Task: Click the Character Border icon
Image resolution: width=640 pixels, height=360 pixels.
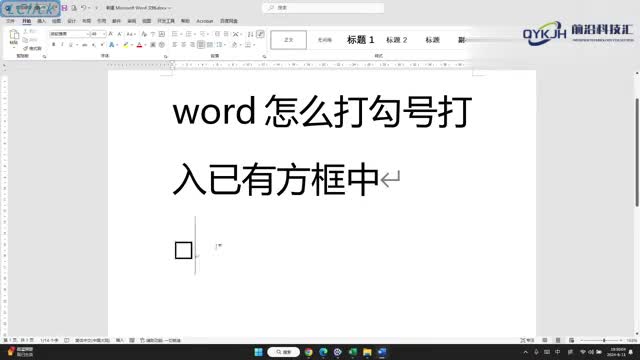Action: (162, 34)
